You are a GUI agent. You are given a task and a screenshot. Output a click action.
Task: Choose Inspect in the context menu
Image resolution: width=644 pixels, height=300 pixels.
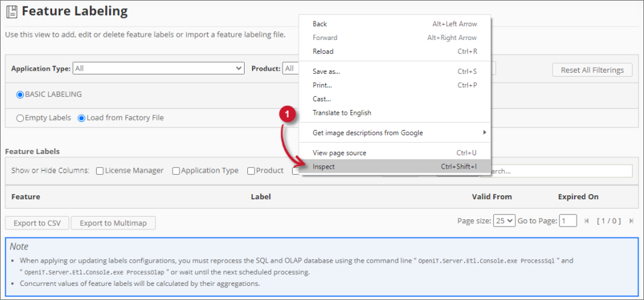click(395, 167)
